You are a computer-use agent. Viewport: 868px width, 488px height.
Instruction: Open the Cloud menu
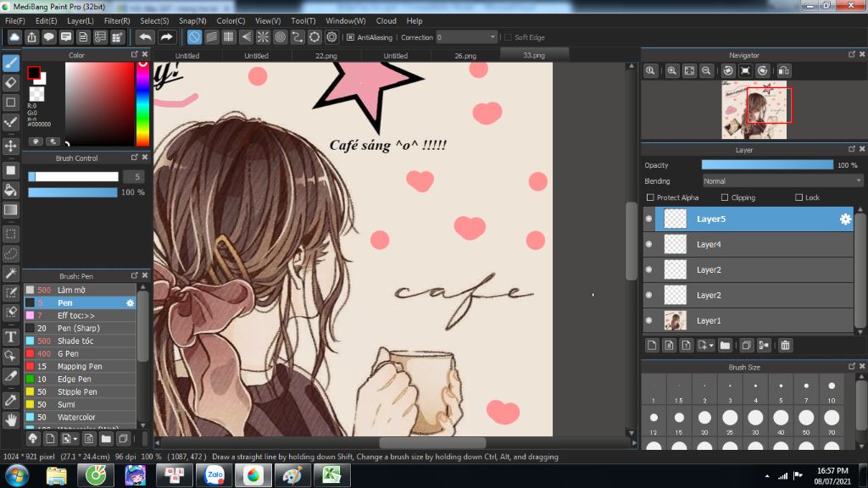tap(386, 21)
